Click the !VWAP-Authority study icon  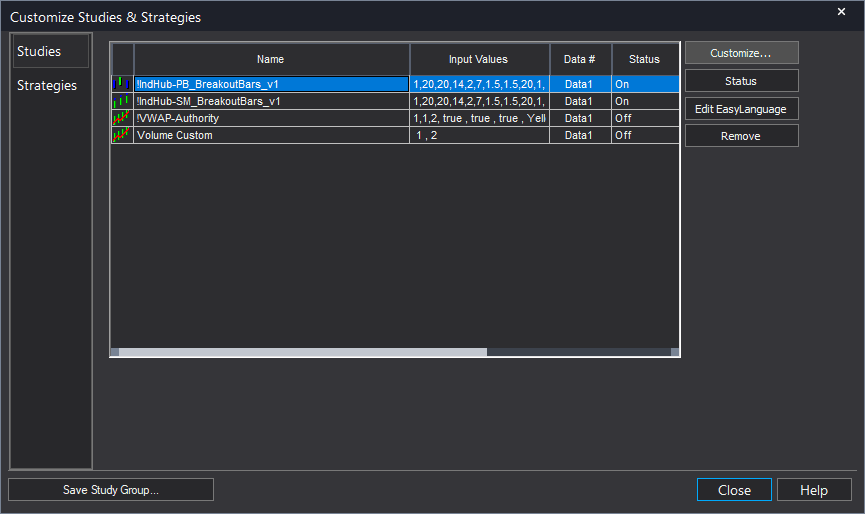click(x=122, y=118)
